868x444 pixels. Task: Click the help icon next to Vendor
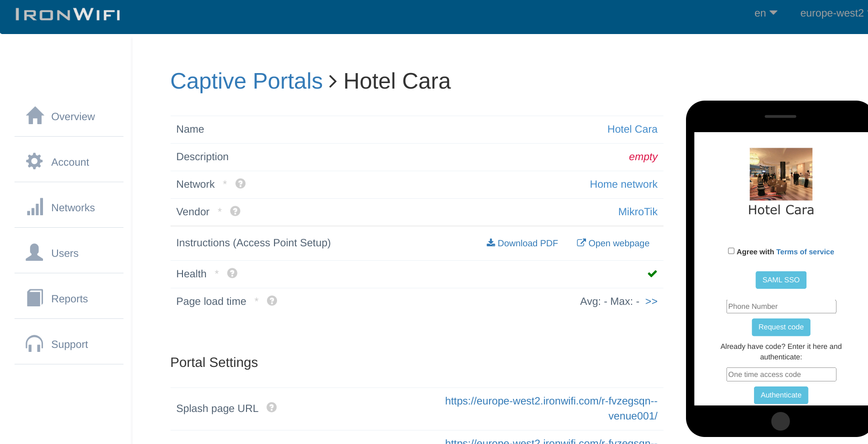click(x=235, y=211)
